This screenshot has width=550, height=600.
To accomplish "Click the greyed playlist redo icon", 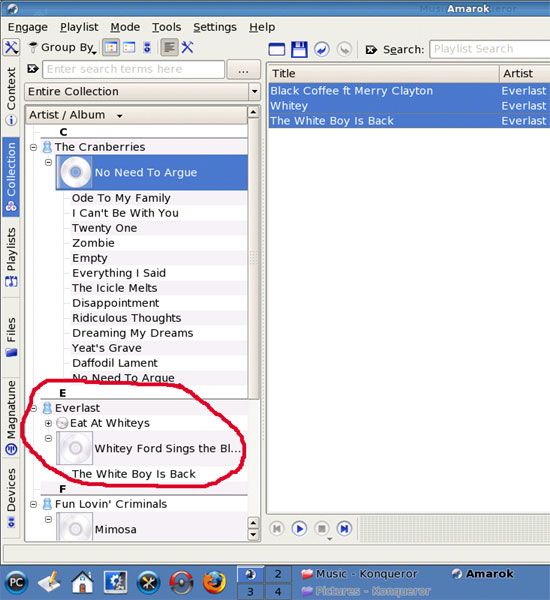I will pos(344,49).
